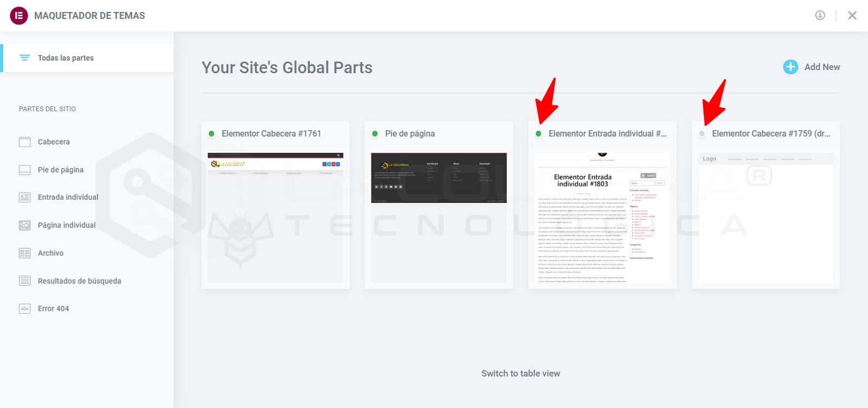Click the Elementor logo icon
This screenshot has height=408, width=868.
tap(18, 16)
